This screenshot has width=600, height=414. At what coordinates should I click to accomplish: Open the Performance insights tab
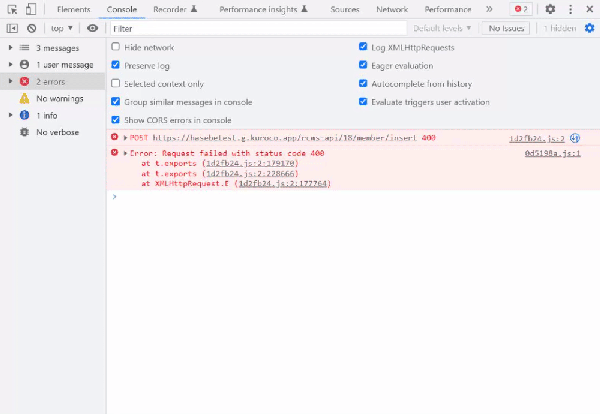click(263, 9)
